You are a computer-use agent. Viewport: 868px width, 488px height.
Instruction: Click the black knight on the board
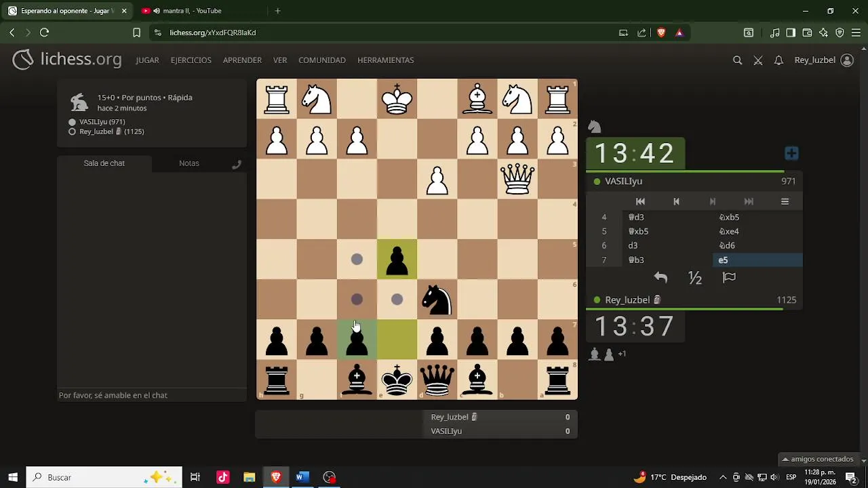437,300
